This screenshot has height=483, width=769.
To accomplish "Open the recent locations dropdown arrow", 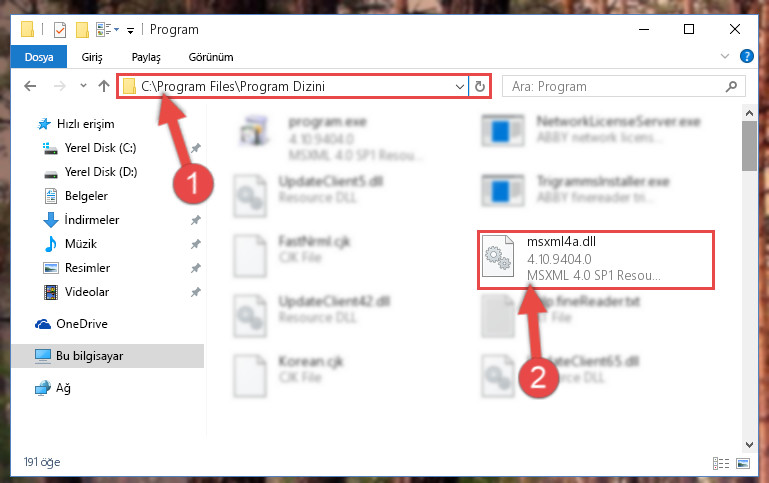I will click(83, 86).
